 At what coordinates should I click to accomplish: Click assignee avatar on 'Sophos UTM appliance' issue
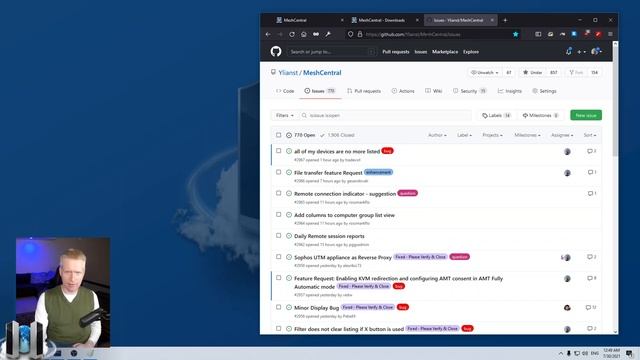coord(566,258)
